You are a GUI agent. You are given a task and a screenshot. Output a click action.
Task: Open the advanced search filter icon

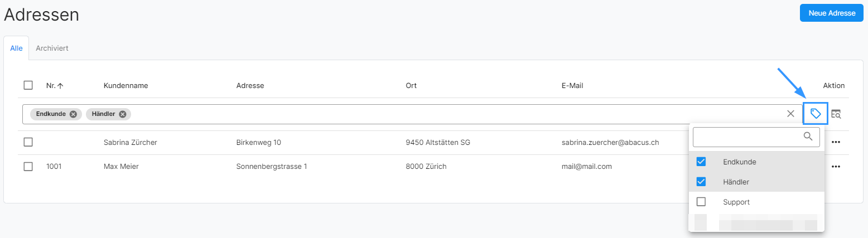coord(836,114)
